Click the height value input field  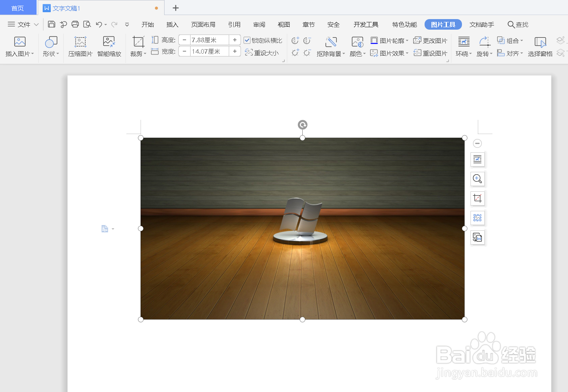(x=210, y=40)
